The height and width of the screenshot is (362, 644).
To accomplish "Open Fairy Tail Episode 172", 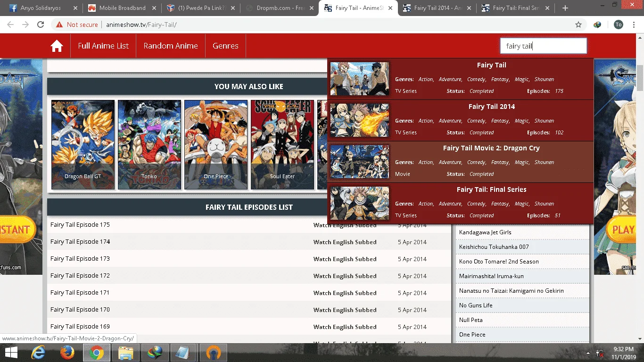I will 80,276.
